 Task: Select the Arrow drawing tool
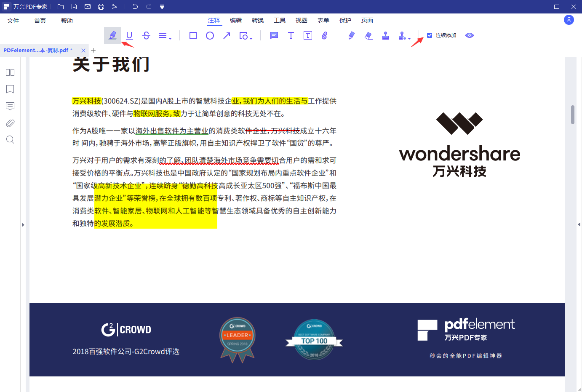(227, 35)
